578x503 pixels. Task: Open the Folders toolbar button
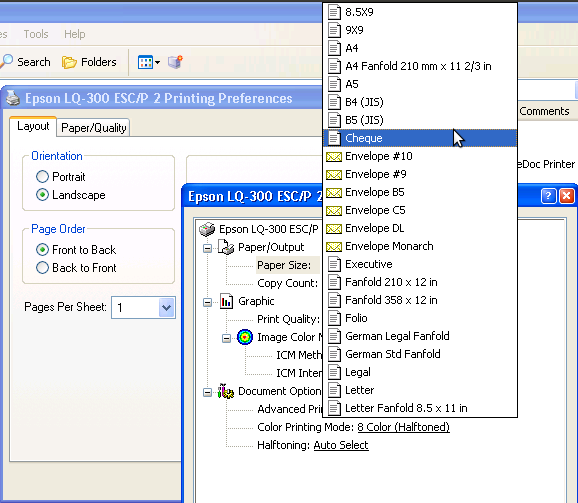(x=89, y=62)
